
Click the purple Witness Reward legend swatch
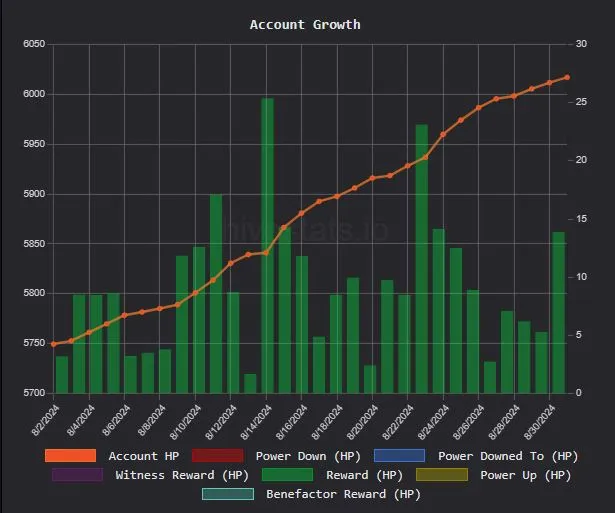click(78, 475)
